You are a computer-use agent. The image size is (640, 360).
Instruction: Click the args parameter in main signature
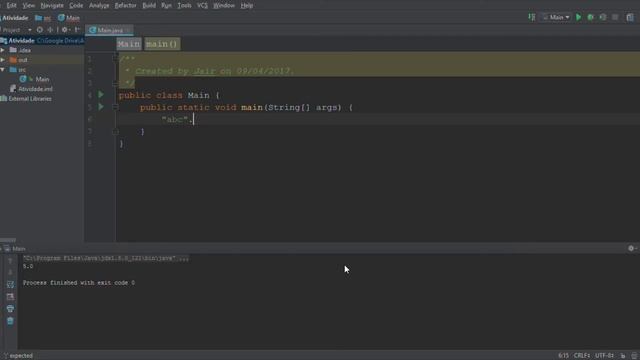click(327, 107)
